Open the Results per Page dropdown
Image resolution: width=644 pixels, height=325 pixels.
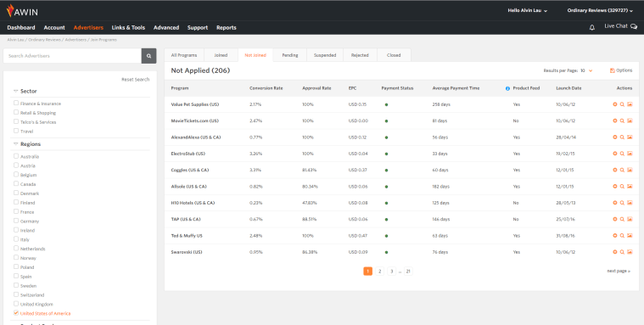pyautogui.click(x=586, y=70)
